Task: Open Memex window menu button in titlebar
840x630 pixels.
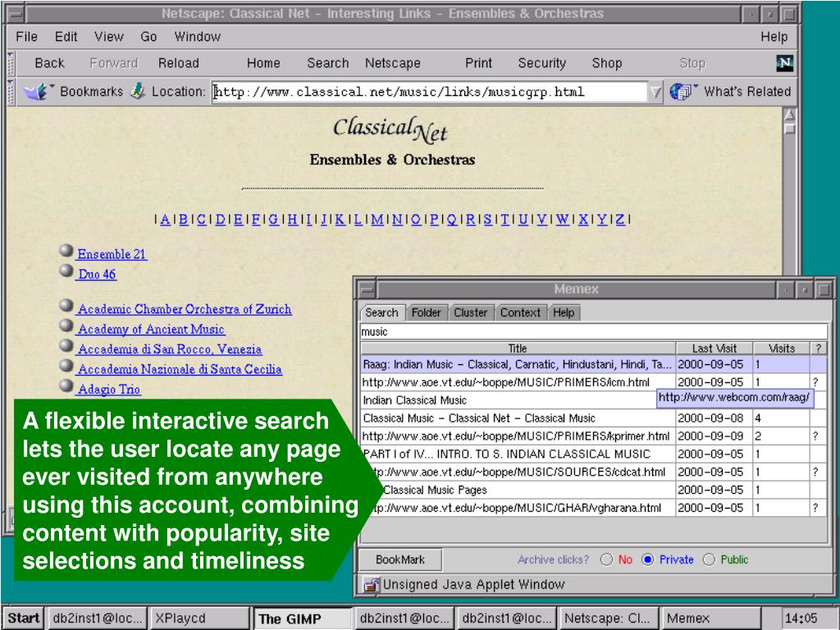Action: click(367, 290)
